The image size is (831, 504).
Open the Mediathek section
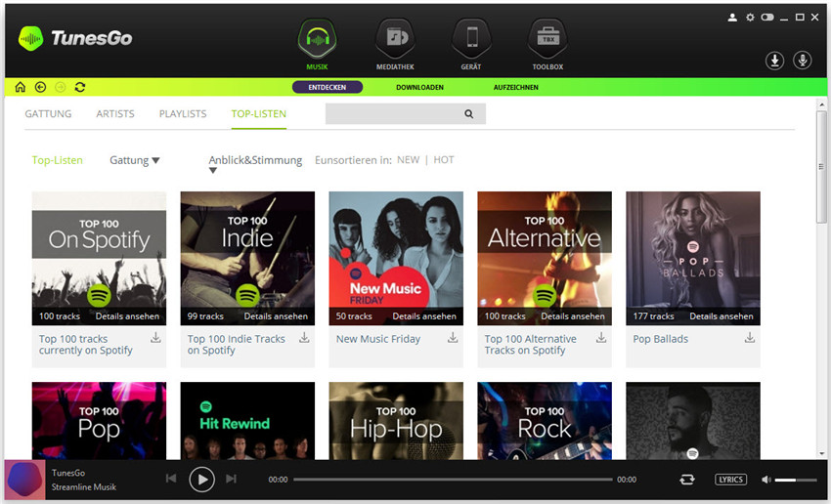point(395,45)
